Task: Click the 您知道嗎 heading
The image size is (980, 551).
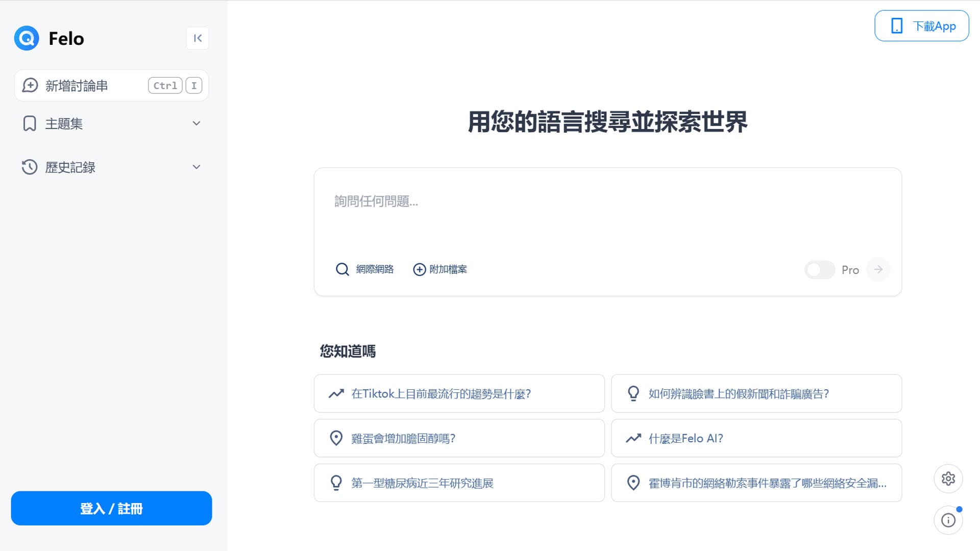Action: click(348, 351)
